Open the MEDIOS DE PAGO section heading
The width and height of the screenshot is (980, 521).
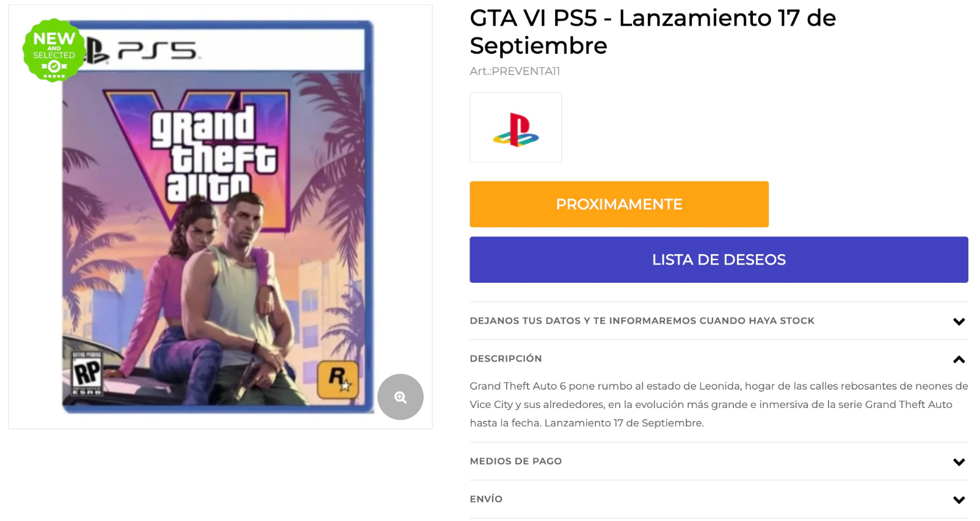[515, 461]
